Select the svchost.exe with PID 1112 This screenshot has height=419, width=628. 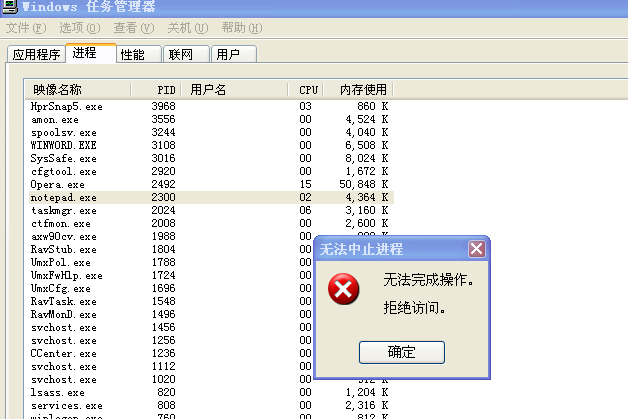click(171, 366)
